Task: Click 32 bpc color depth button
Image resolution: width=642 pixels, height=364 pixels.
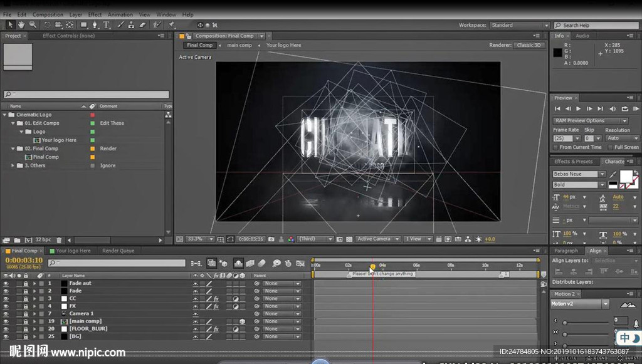Action: coord(43,240)
